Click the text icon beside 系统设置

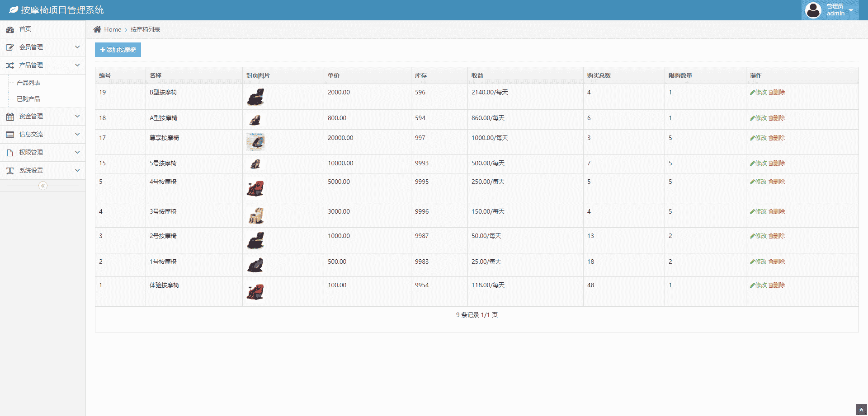10,171
